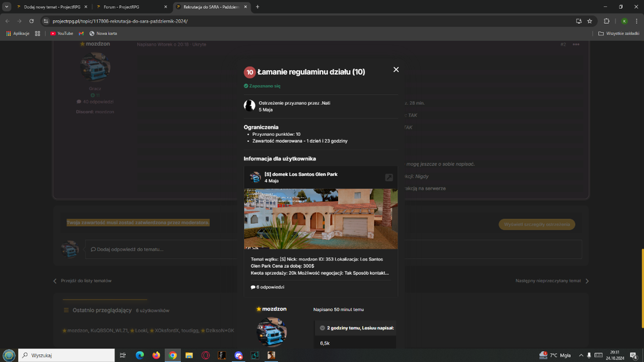Screen dimensions: 644x362
Task: Go to 'Przejdź do listy tematów'
Action: (x=82, y=281)
